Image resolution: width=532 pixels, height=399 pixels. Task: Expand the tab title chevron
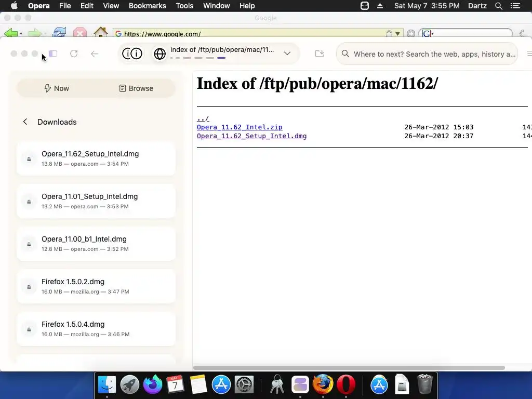287,54
